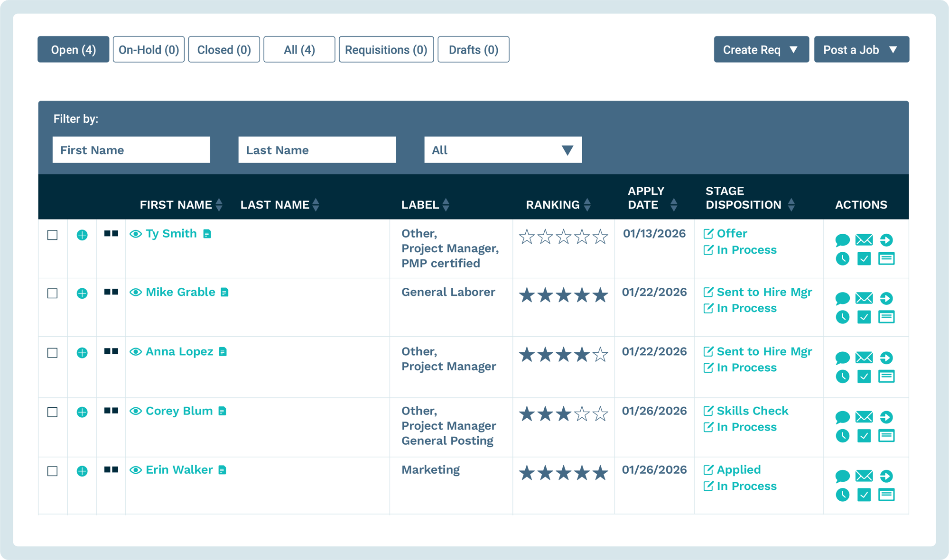Image resolution: width=949 pixels, height=560 pixels.
Task: Click two-square icon in Mike Grable row
Action: (x=111, y=292)
